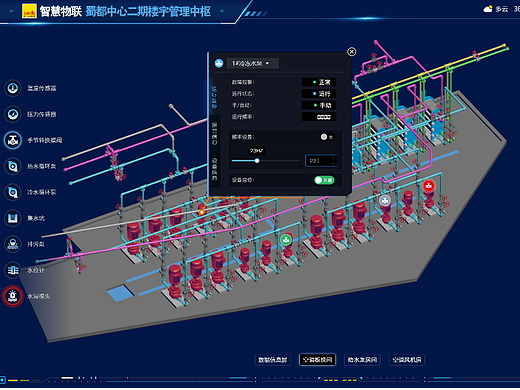Click the arrow left of the title logo
Image resolution: width=520 pixels, height=390 pixels.
click(x=12, y=11)
